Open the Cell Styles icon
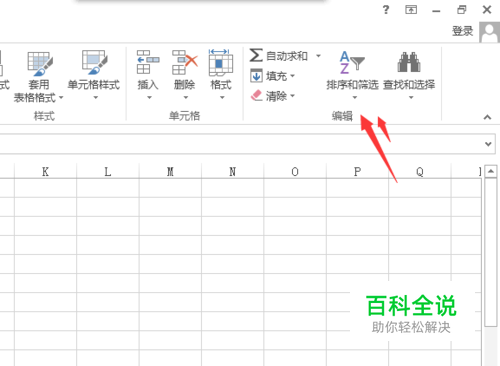 pyautogui.click(x=94, y=62)
